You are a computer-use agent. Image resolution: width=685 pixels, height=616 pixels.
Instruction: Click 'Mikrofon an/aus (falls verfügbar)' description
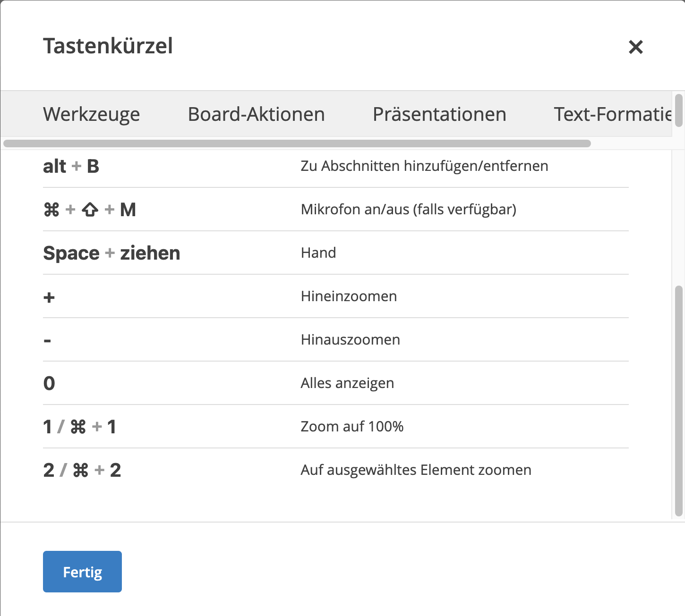(x=408, y=209)
